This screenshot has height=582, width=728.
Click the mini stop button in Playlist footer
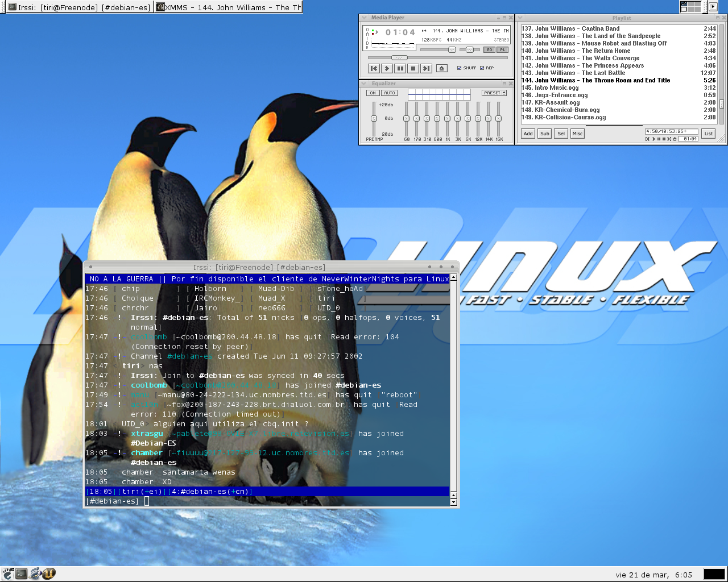tap(664, 139)
